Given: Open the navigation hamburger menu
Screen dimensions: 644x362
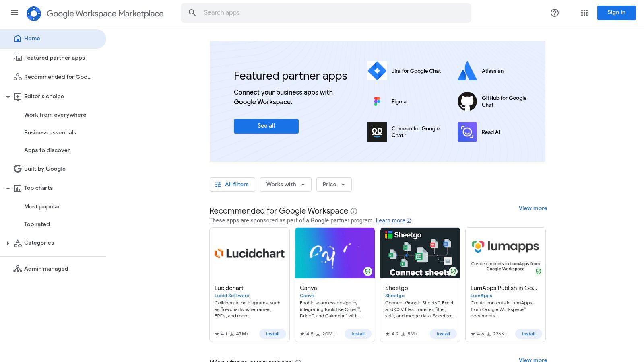Looking at the screenshot, I should 14,13.
